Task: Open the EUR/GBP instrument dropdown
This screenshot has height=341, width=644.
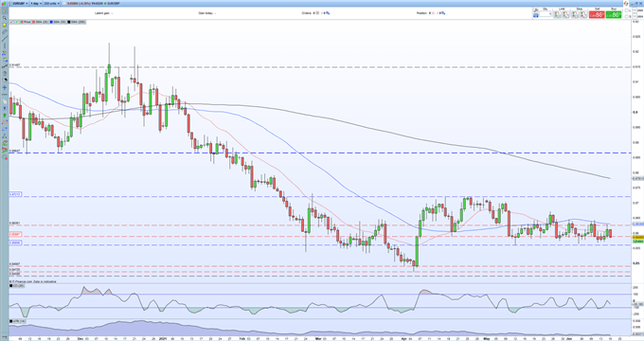Action: pos(21,3)
